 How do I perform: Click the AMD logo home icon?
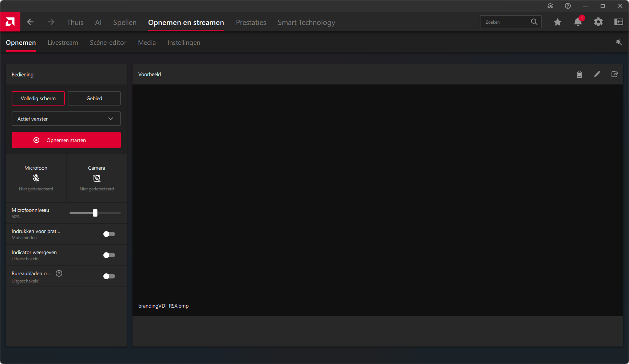pyautogui.click(x=10, y=22)
